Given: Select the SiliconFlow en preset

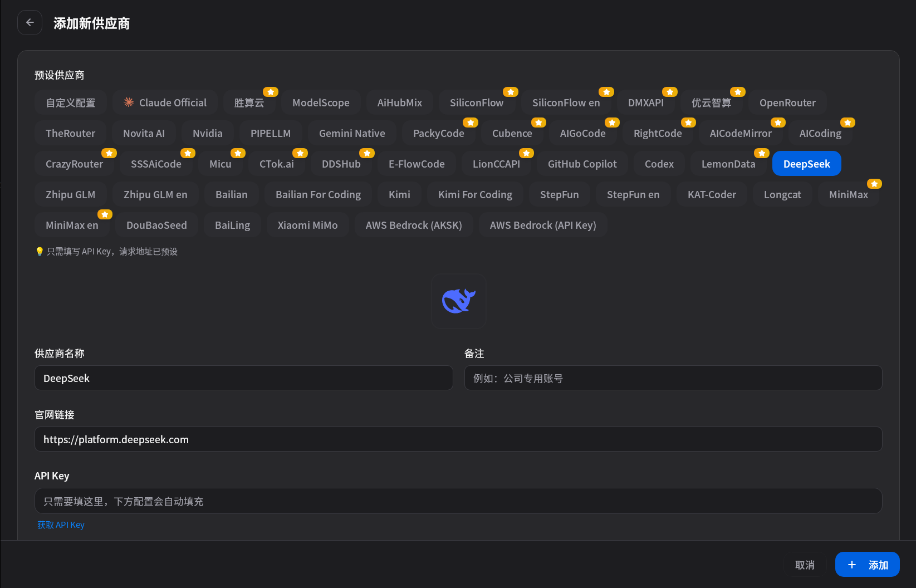Looking at the screenshot, I should (566, 102).
